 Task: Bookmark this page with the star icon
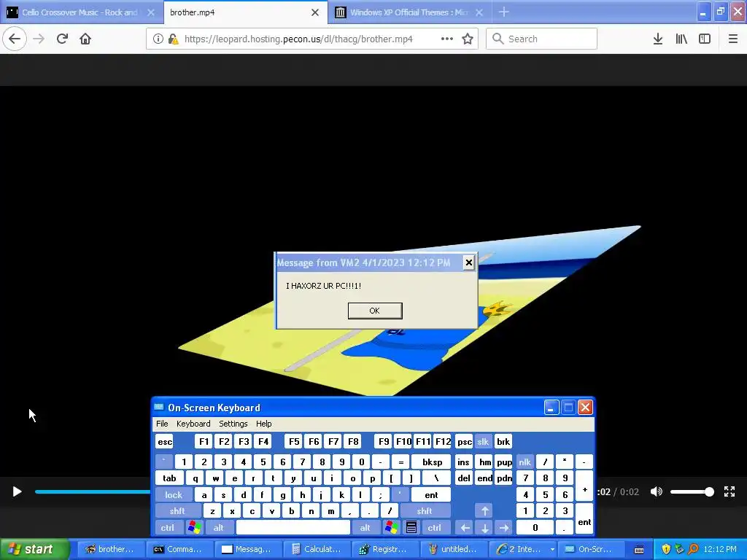click(x=468, y=39)
